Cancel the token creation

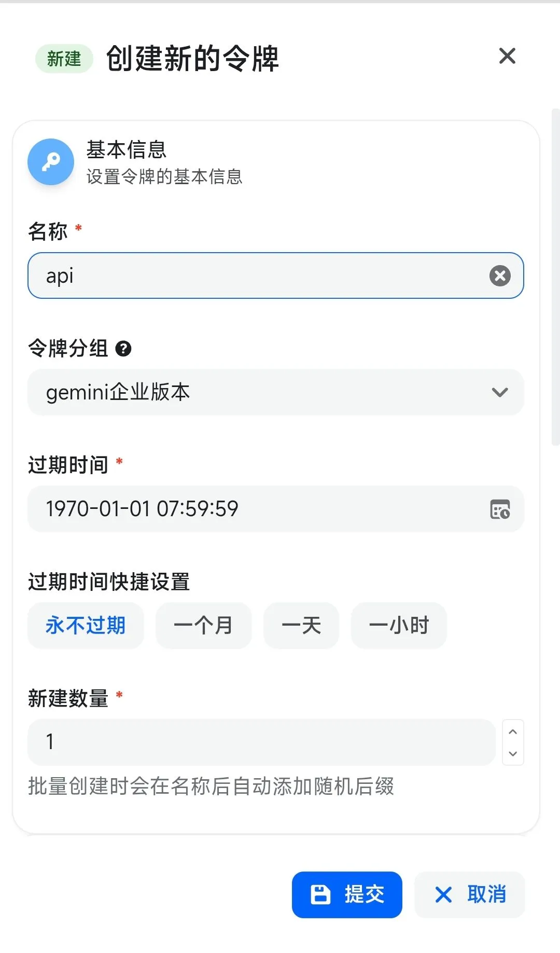tap(469, 894)
